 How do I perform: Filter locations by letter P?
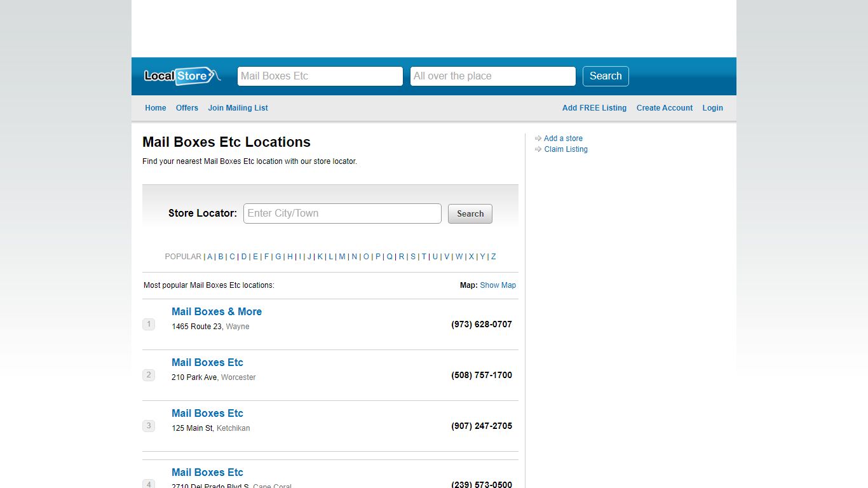point(377,257)
